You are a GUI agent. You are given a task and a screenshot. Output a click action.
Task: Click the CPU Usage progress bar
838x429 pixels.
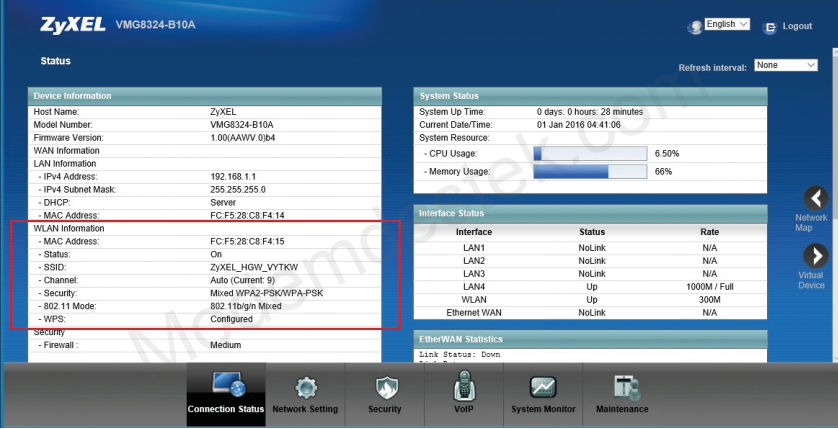589,154
